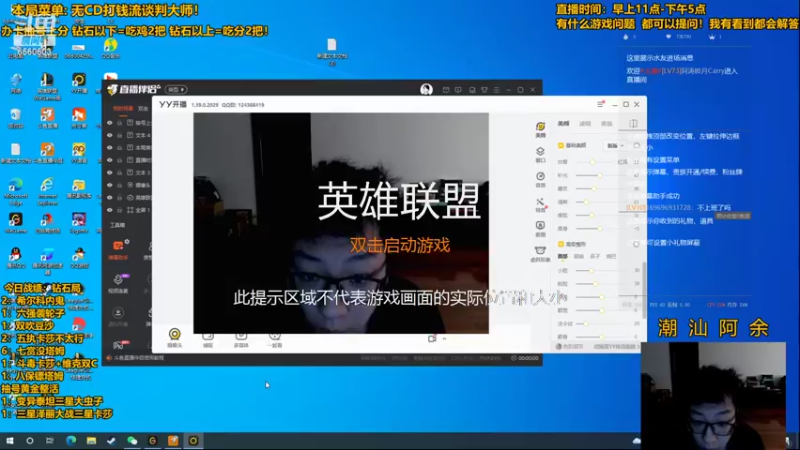Click the webcam preview thumbnail in YY开播
The image size is (800, 450).
tap(341, 223)
